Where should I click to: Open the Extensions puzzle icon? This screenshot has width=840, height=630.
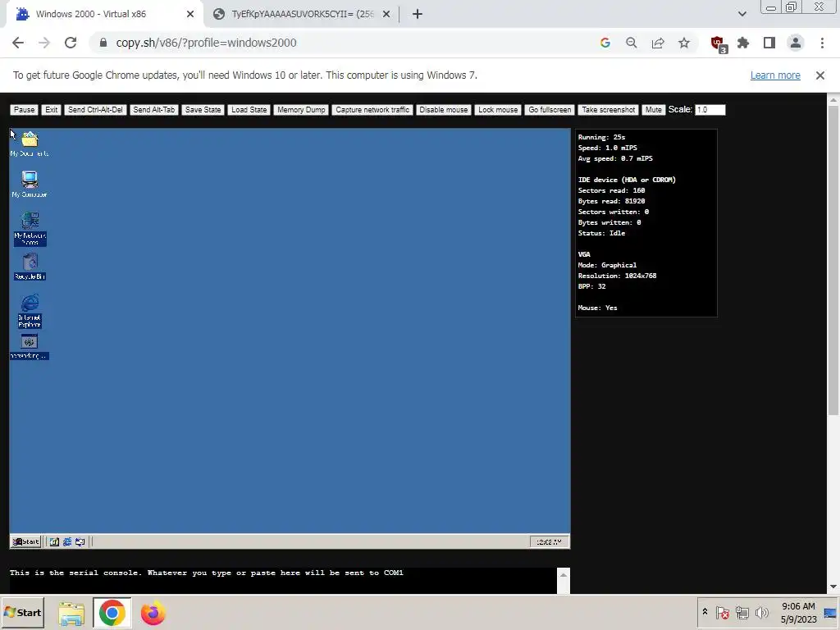click(743, 43)
